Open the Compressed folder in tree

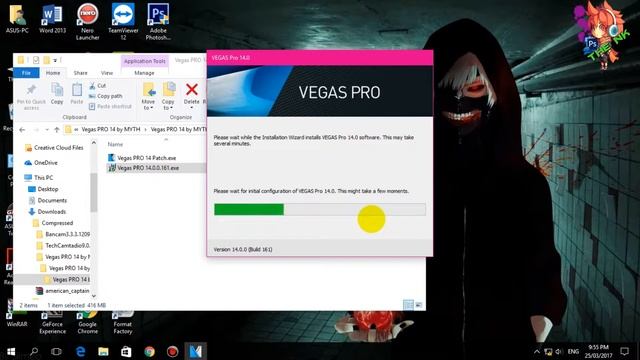pyautogui.click(x=53, y=223)
